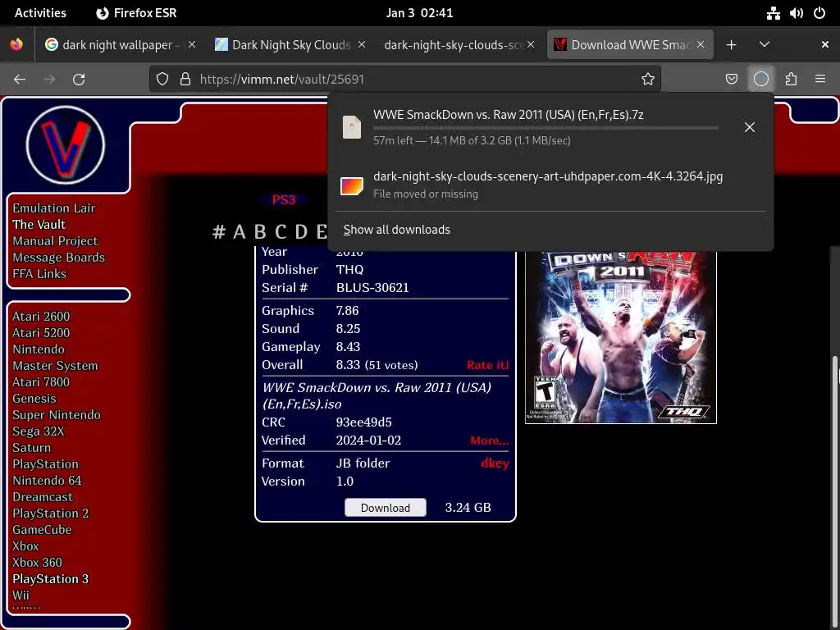840x630 pixels.
Task: Bookmark this page with star icon
Action: pyautogui.click(x=648, y=80)
